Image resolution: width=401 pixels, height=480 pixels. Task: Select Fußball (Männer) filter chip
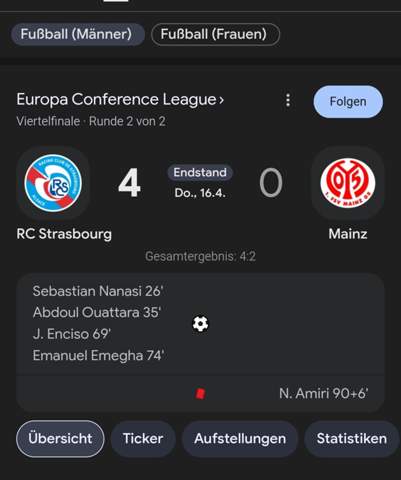(77, 34)
